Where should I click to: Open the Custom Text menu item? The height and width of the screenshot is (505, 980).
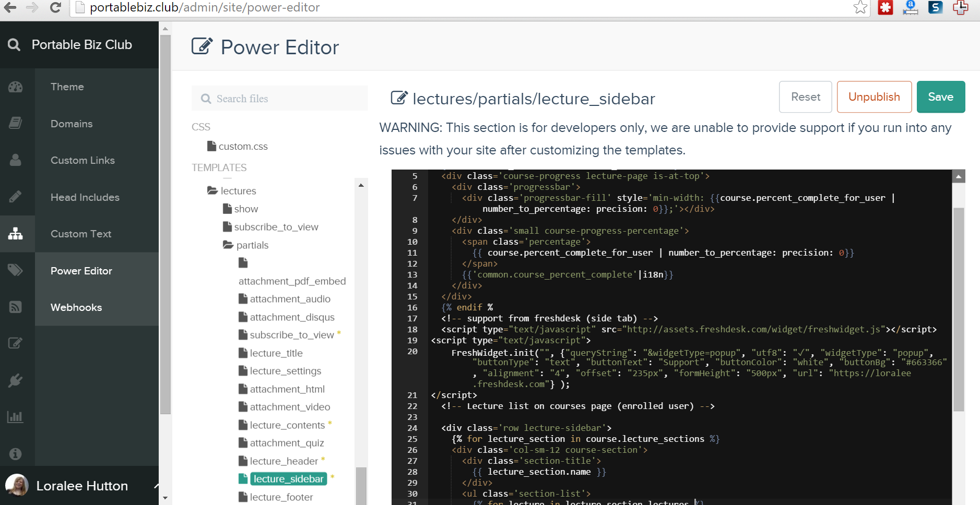[x=81, y=234]
